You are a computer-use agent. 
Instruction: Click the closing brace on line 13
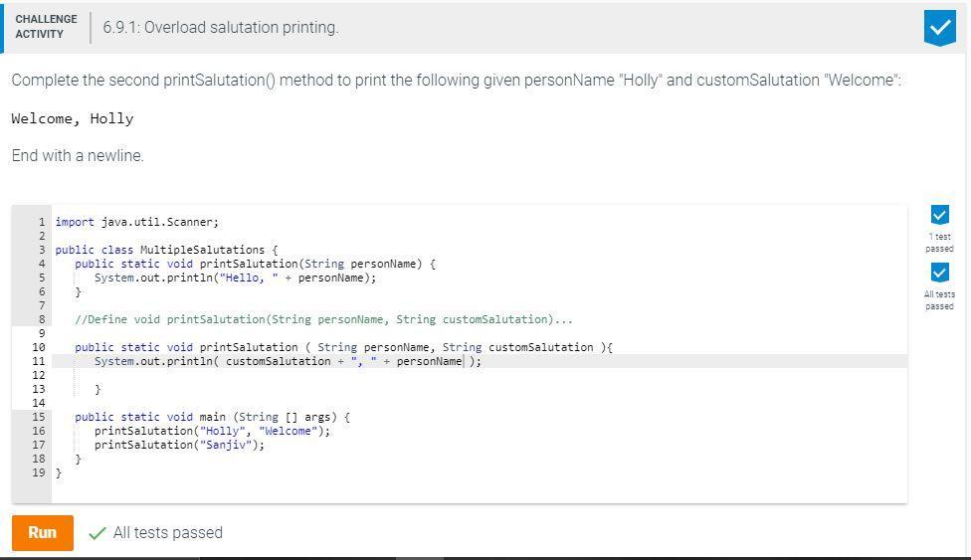coord(97,389)
